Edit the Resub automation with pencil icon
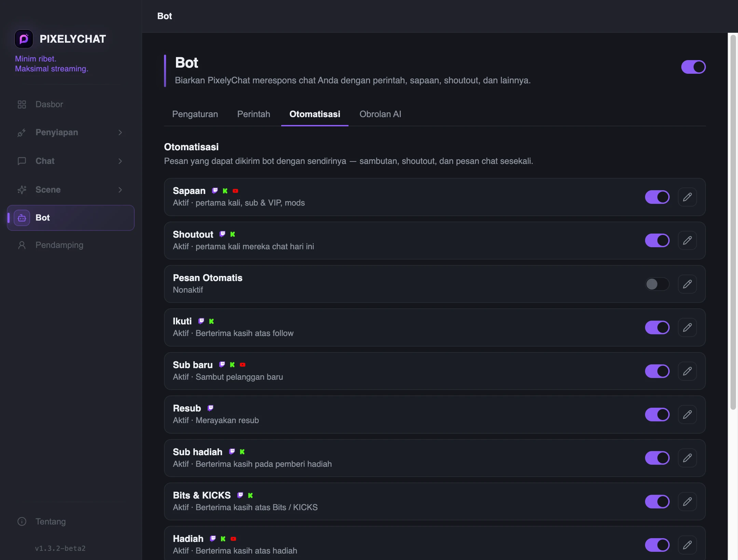 click(687, 415)
